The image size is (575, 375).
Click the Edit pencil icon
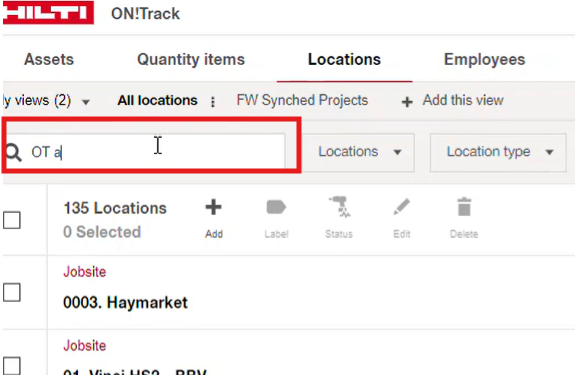(402, 207)
